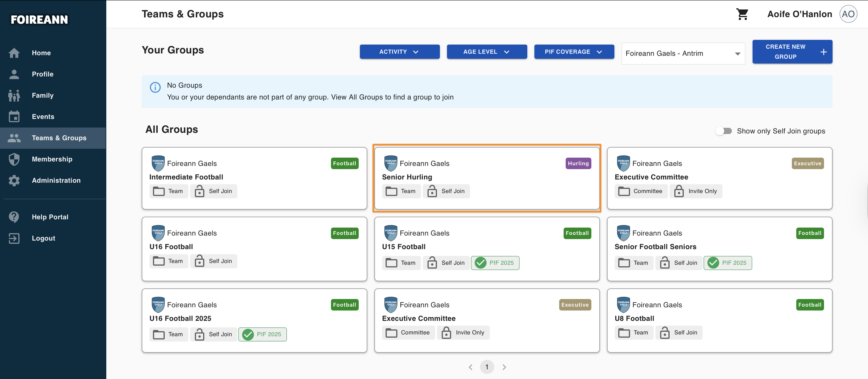Open the U16 Football group title

coord(171,247)
